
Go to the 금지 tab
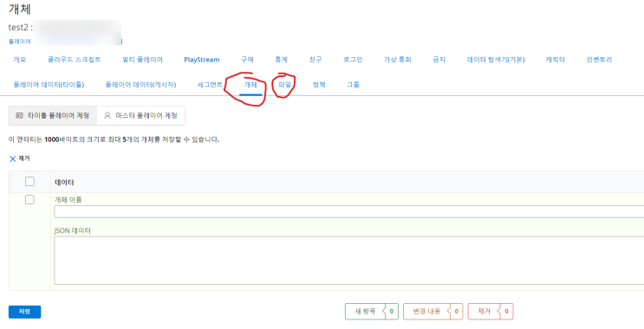(439, 60)
